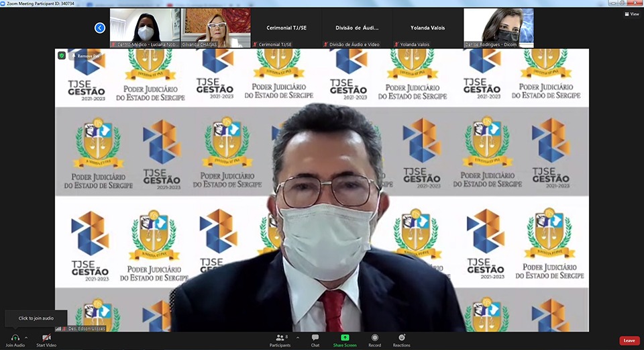Click the red Leave button

pyautogui.click(x=629, y=341)
